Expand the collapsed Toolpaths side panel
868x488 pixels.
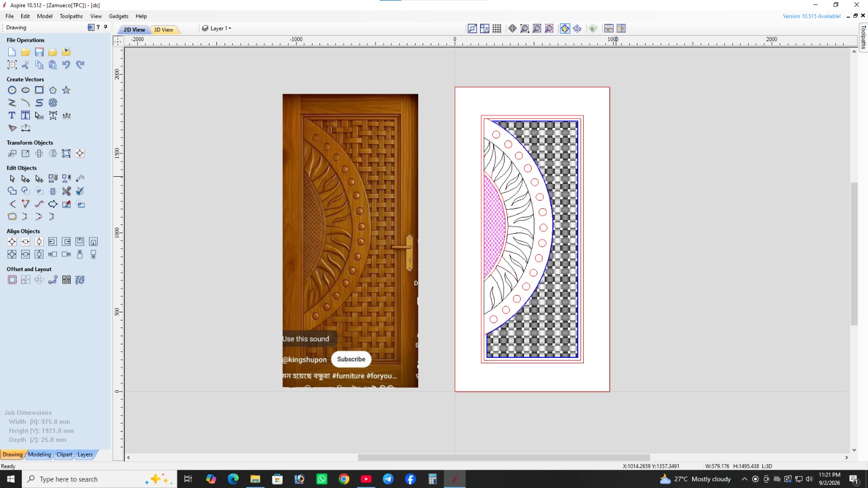pyautogui.click(x=863, y=37)
